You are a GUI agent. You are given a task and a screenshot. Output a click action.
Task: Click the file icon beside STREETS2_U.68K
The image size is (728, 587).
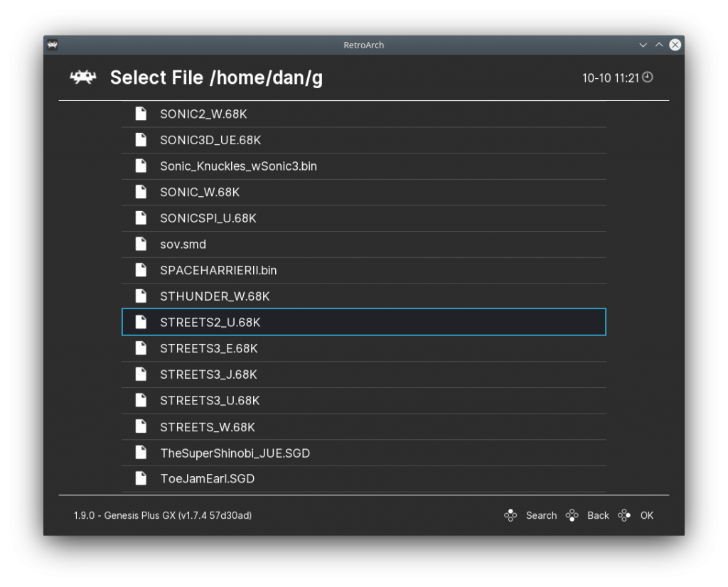[x=141, y=322]
